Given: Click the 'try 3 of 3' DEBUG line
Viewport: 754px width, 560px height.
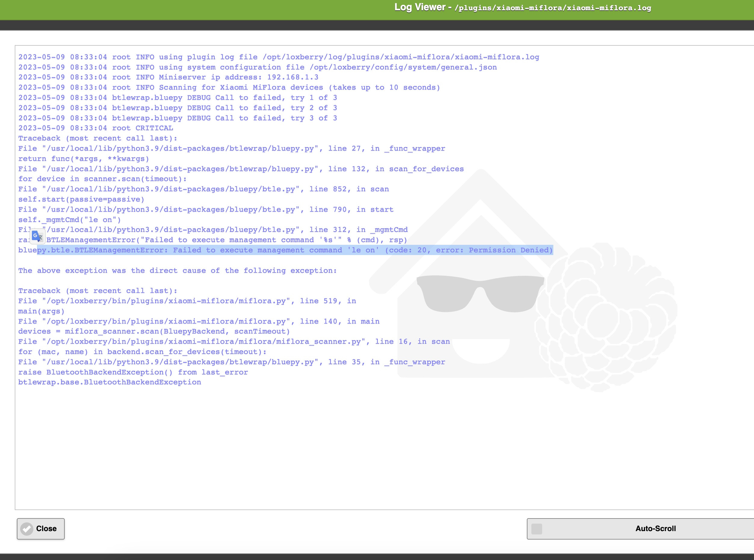Looking at the screenshot, I should 178,118.
